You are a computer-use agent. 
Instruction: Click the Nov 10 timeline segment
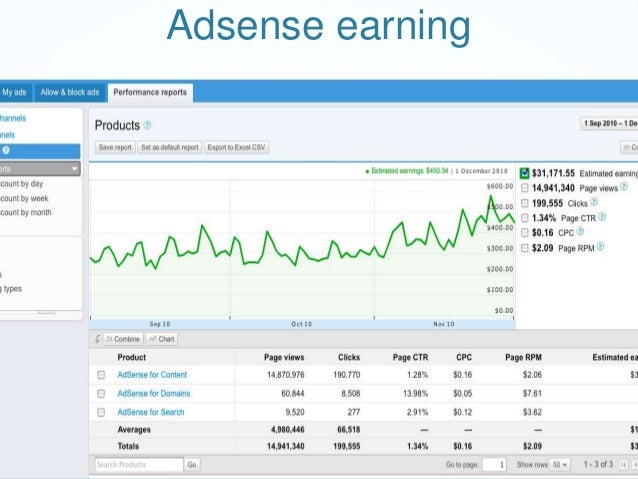444,324
